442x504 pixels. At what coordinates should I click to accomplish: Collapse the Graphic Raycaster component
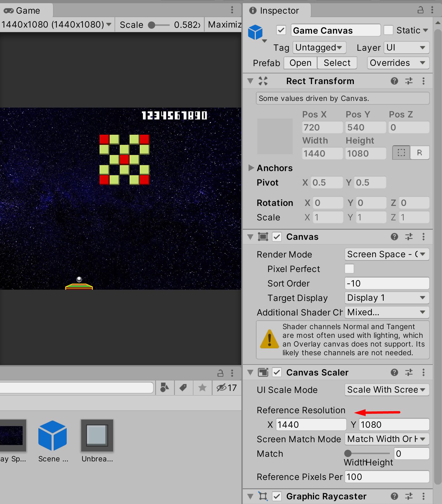pos(250,496)
